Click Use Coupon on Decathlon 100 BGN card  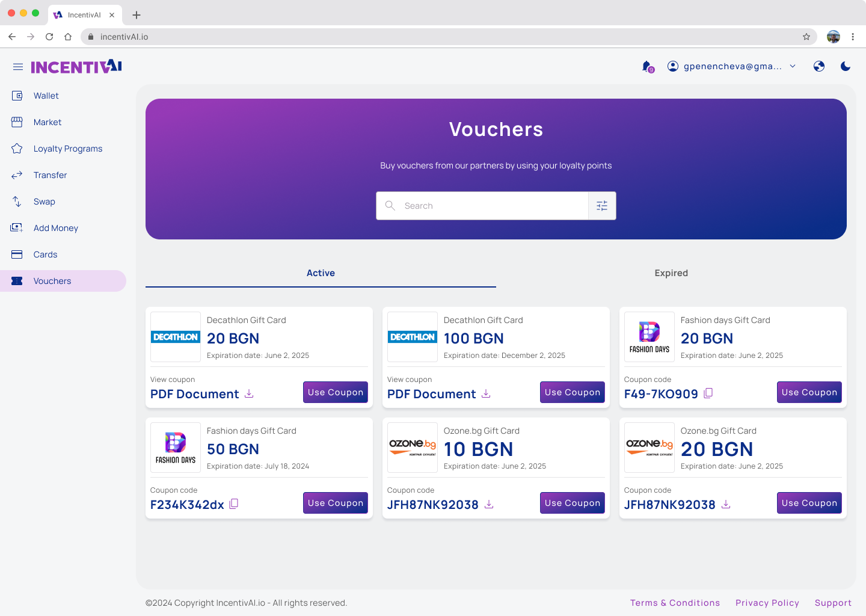[x=572, y=392]
